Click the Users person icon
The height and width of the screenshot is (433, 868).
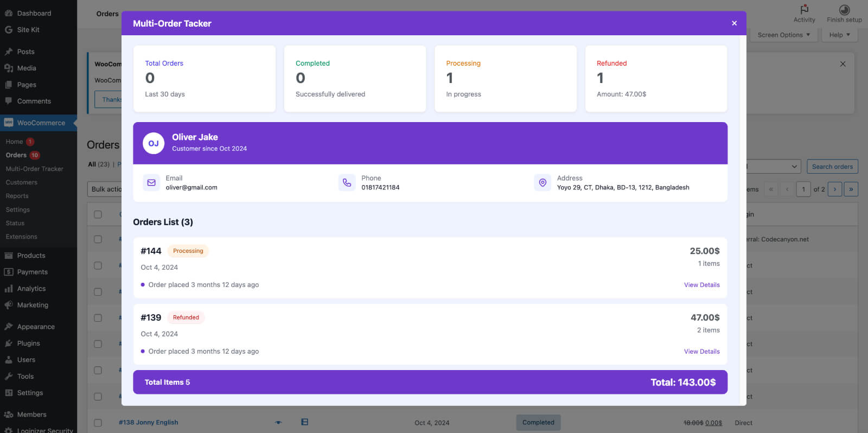tap(9, 360)
